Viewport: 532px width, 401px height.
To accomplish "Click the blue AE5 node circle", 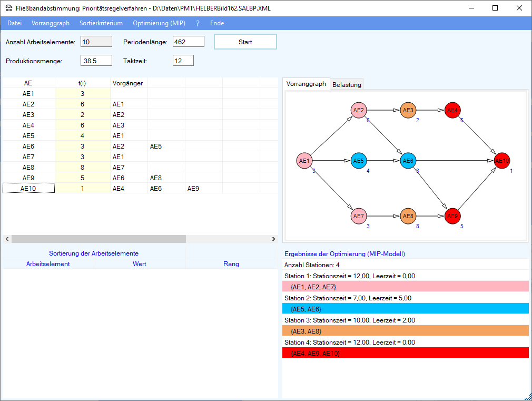I will 358,161.
